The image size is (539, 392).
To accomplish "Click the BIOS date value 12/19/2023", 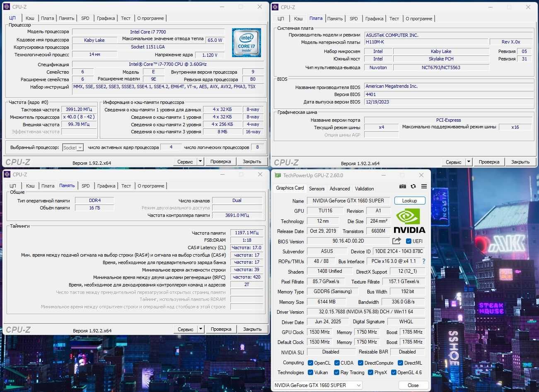I will pos(449,102).
